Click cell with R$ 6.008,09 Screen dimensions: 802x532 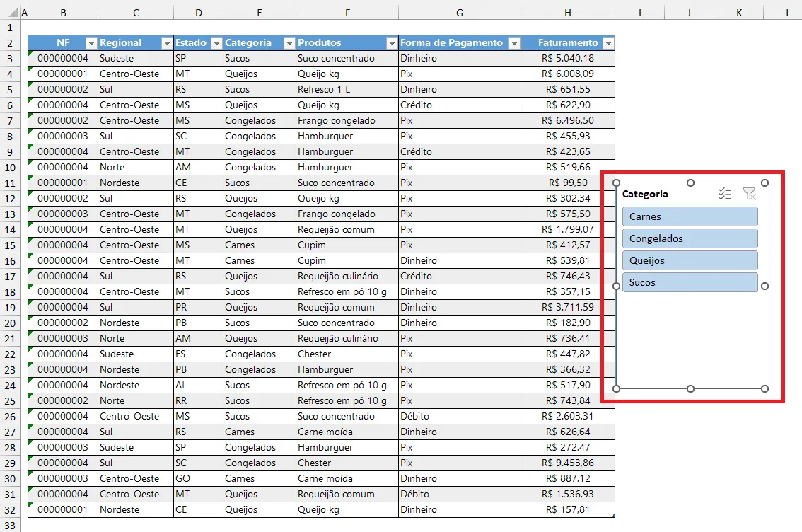point(568,74)
